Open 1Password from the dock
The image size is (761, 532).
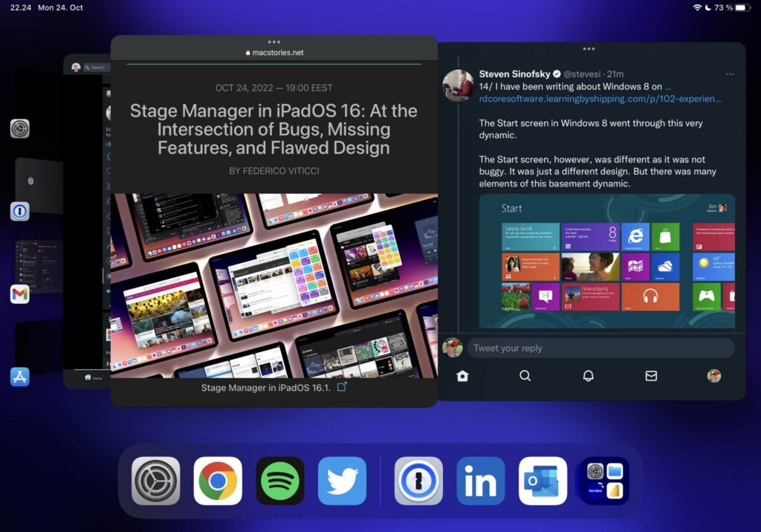pyautogui.click(x=418, y=481)
